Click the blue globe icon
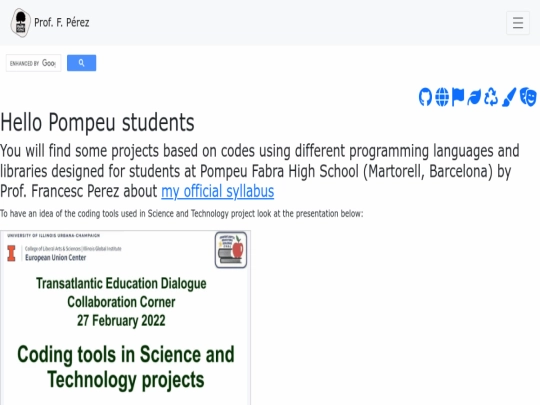Screen dimensions: 540x405 (x=442, y=97)
